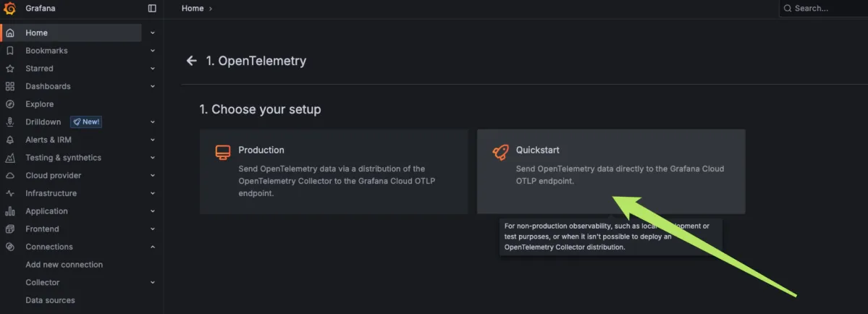
Task: Click the Connections icon in sidebar
Action: click(10, 247)
